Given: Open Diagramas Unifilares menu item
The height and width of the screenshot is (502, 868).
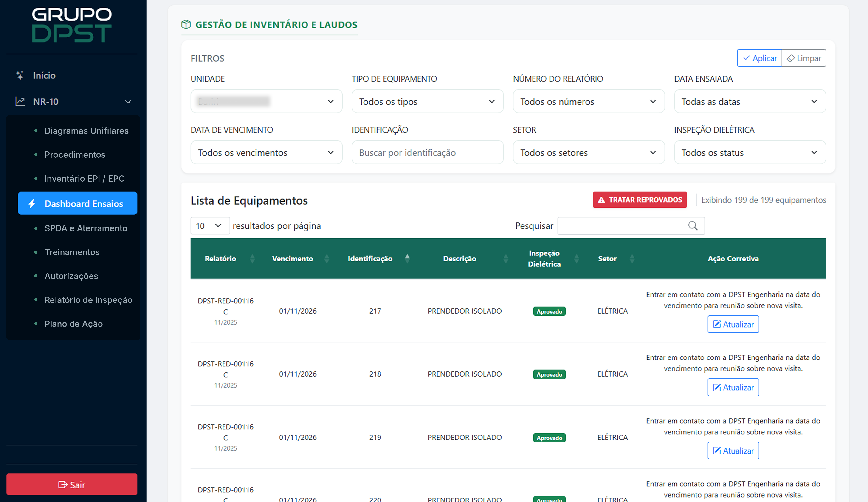Looking at the screenshot, I should (86, 131).
